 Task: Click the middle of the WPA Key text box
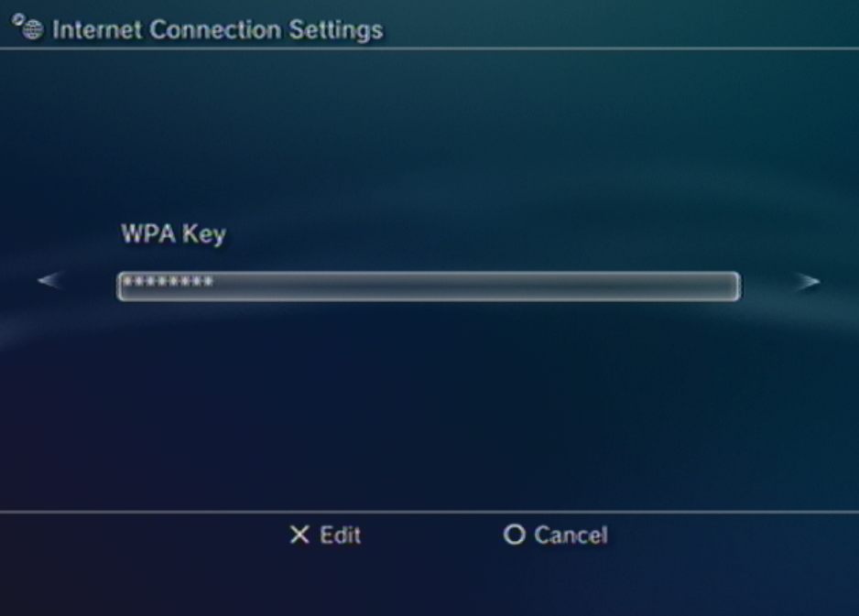(x=428, y=286)
